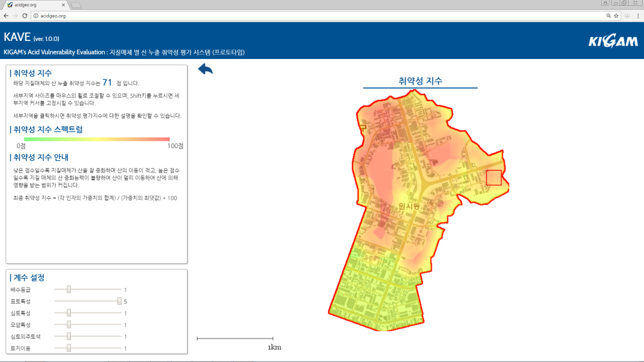The height and width of the screenshot is (362, 644).
Task: Click the red square sub-area cursor on map
Action: (494, 178)
